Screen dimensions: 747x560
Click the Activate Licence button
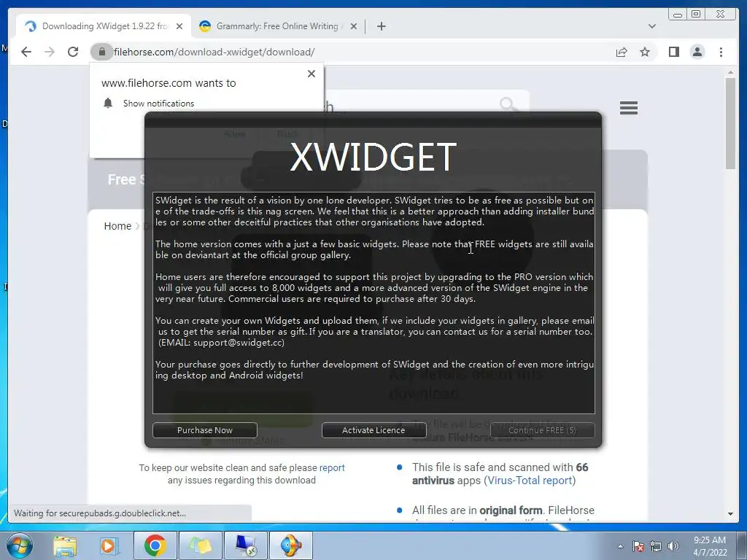pyautogui.click(x=373, y=430)
